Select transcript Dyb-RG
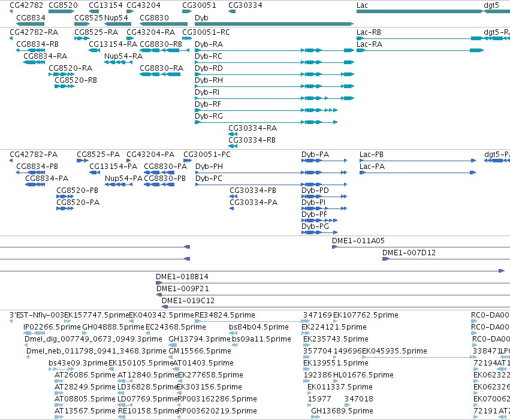The width and height of the screenshot is (510, 420). point(266,122)
